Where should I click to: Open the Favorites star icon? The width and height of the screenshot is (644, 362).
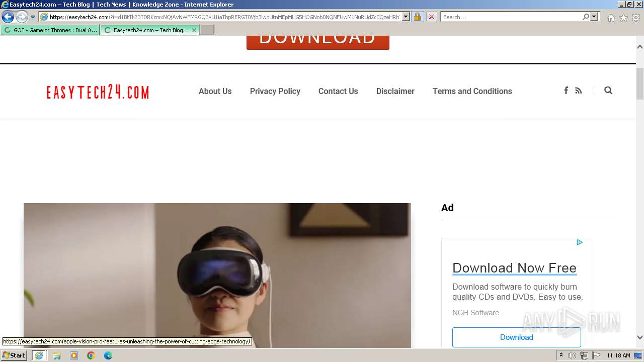click(x=623, y=18)
